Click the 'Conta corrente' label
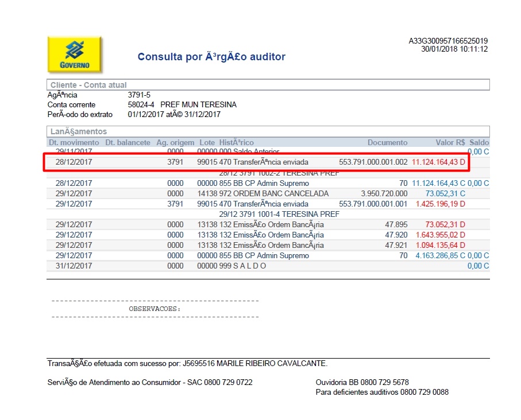The width and height of the screenshot is (521, 420). pyautogui.click(x=71, y=104)
